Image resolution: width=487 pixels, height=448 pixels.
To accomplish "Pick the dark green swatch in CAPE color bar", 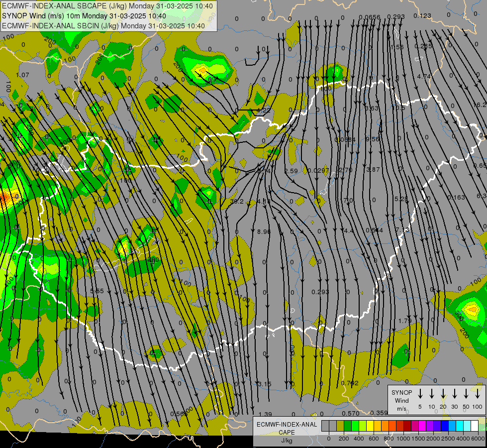I will point(348,426).
